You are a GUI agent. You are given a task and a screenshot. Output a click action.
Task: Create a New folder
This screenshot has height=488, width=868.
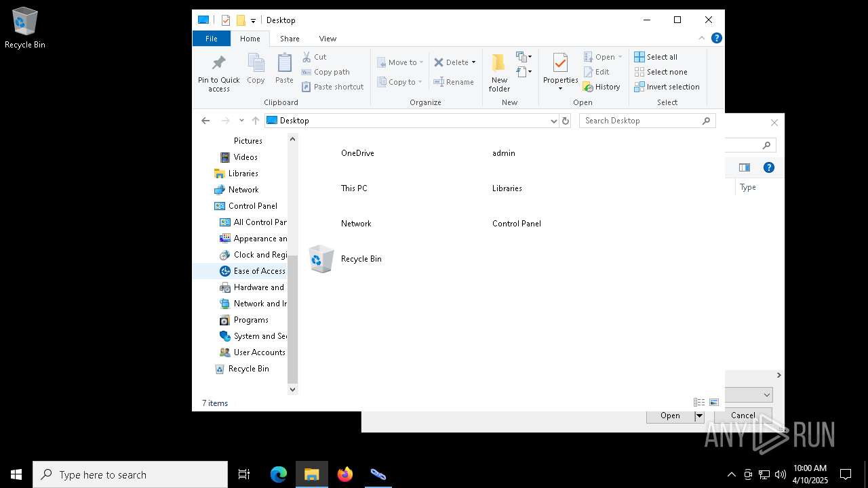click(499, 73)
